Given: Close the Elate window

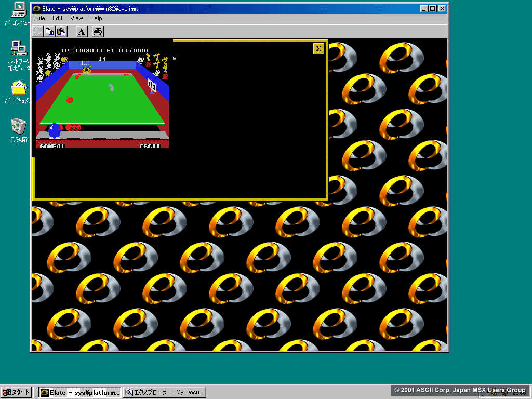Looking at the screenshot, I should [x=442, y=8].
